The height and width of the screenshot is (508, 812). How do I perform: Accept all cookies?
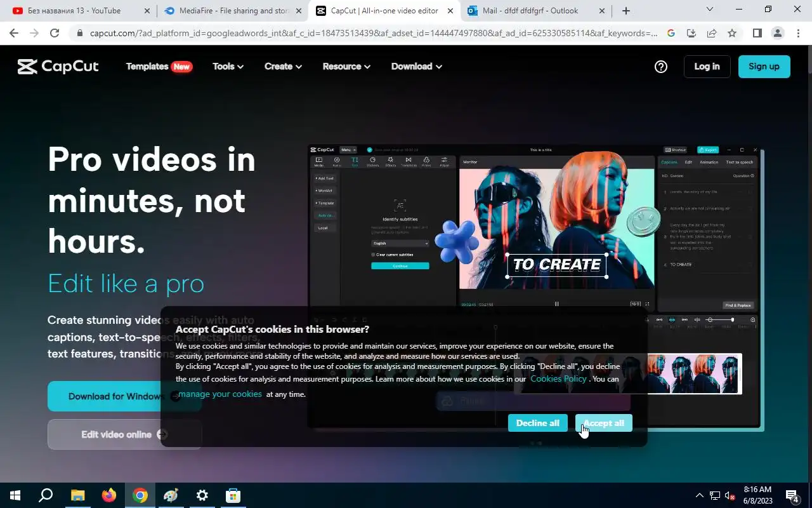point(604,423)
